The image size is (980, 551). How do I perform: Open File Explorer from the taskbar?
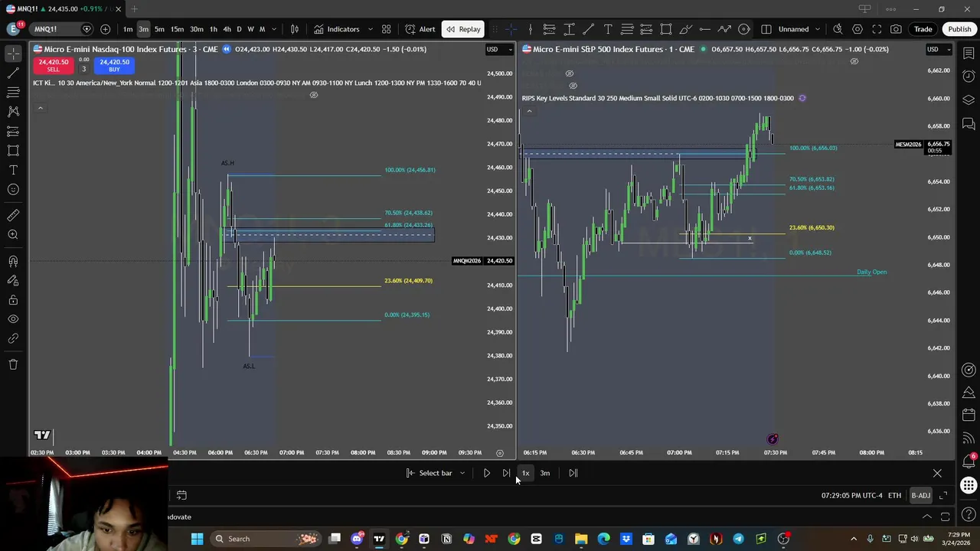[581, 539]
